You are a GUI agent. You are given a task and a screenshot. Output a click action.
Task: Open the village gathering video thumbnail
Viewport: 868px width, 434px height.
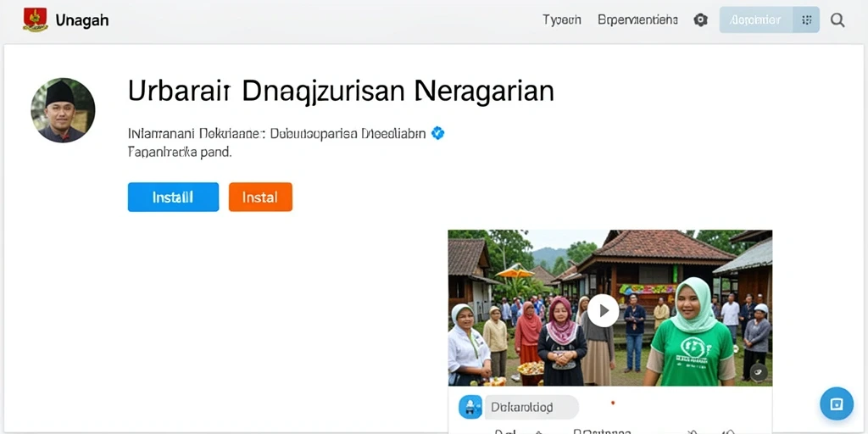pyautogui.click(x=610, y=308)
